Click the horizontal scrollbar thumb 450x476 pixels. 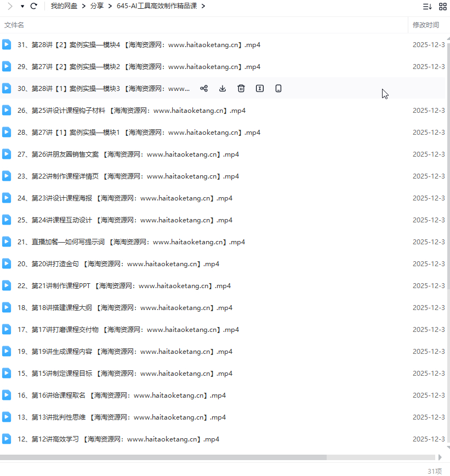tap(163, 457)
